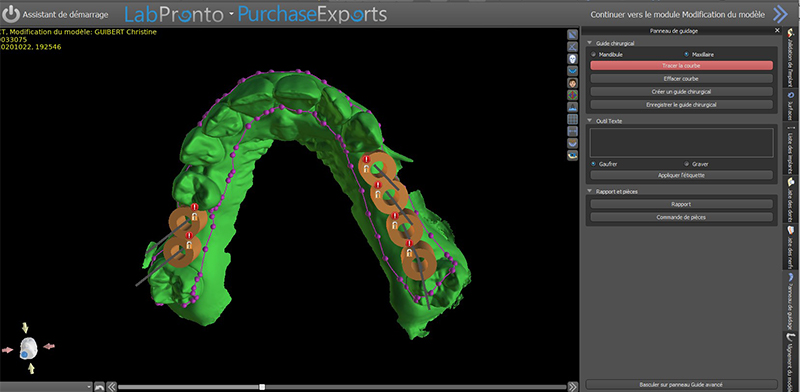Switch to the Surfaces side tab
Screen dimensions: 800x392
pos(791,104)
